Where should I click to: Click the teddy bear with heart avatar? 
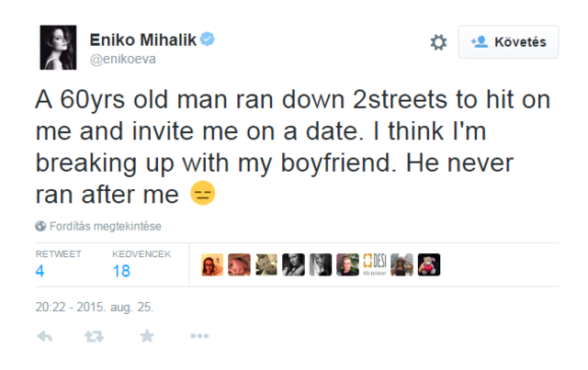[429, 265]
